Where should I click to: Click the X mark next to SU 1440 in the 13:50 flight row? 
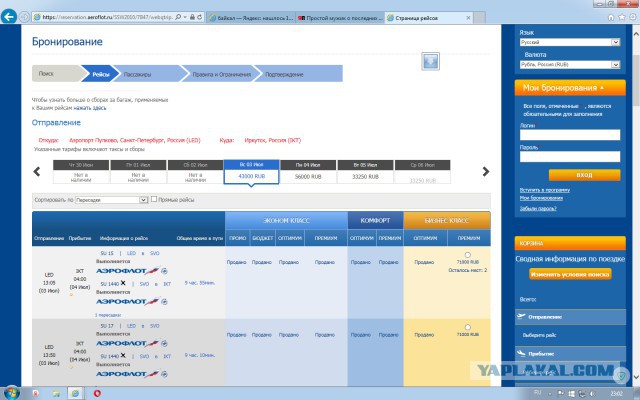pyautogui.click(x=123, y=356)
